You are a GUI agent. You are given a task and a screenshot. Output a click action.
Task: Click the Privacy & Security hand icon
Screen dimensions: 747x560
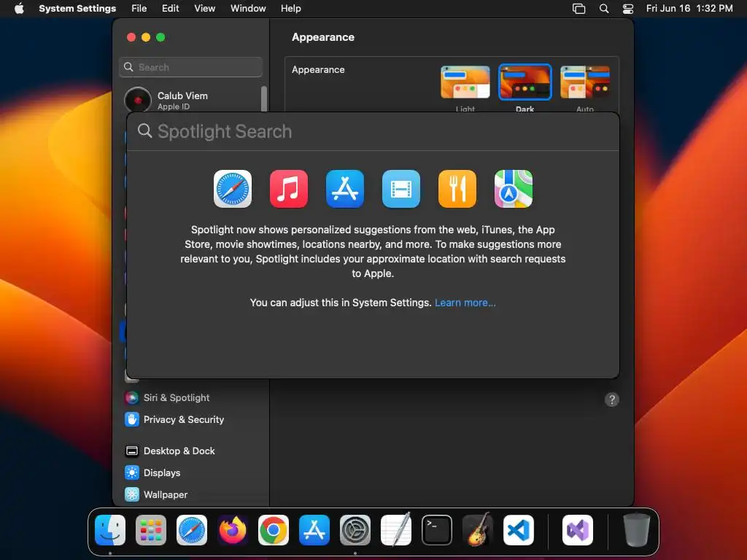point(132,419)
